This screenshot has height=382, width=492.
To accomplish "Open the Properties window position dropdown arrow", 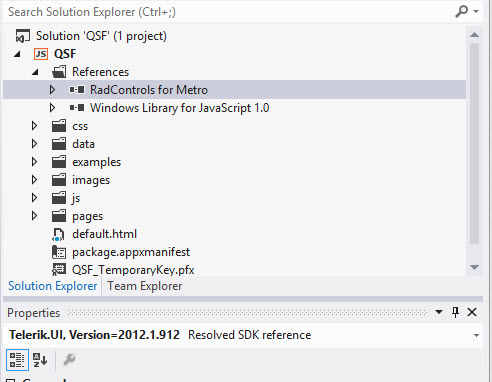I will coord(439,312).
